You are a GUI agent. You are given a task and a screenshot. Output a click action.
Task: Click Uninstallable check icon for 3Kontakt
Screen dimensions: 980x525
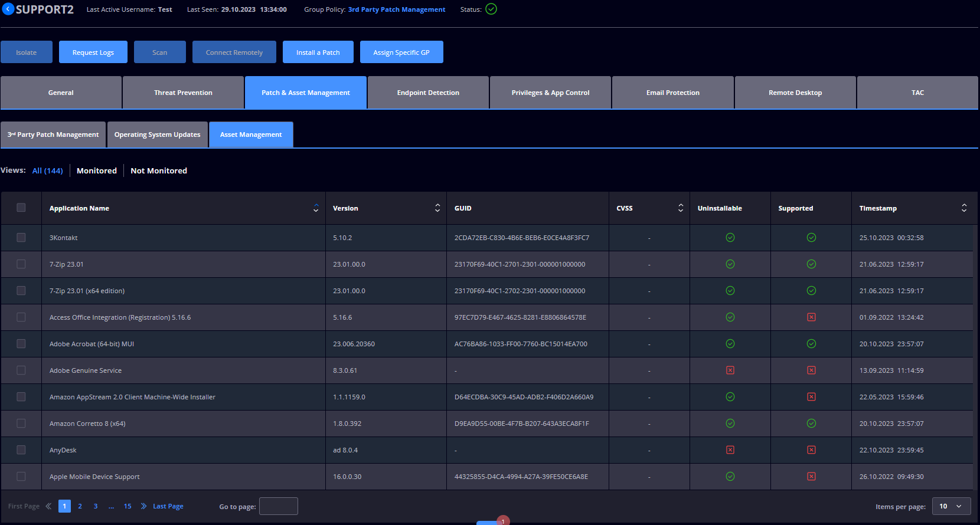click(x=730, y=238)
